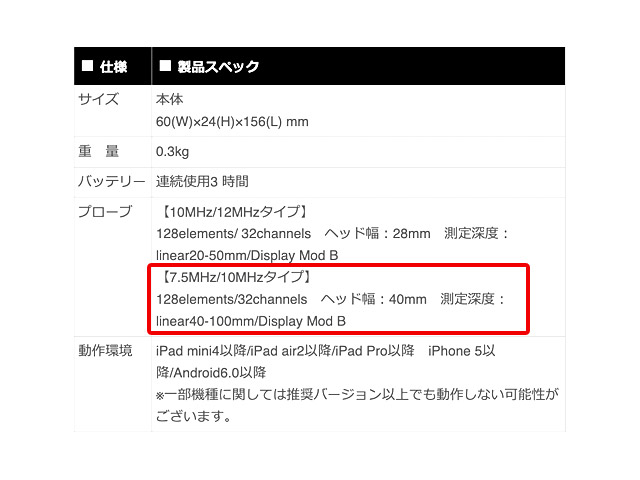Image resolution: width=640 pixels, height=480 pixels.
Task: Click the 60(W)×24(H)×156(L) mm dimension text
Action: (x=232, y=122)
